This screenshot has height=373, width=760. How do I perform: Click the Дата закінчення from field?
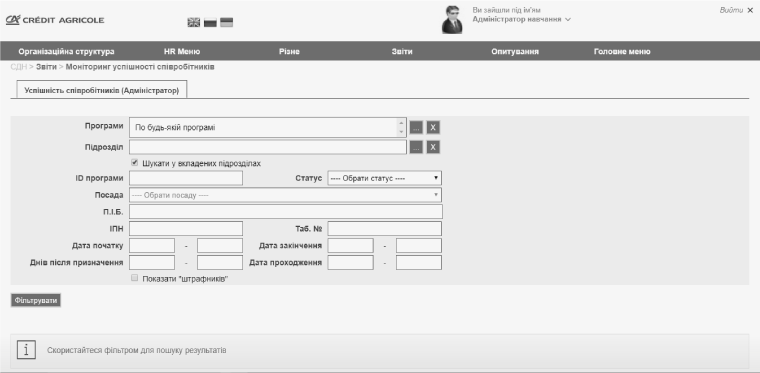[x=350, y=246]
